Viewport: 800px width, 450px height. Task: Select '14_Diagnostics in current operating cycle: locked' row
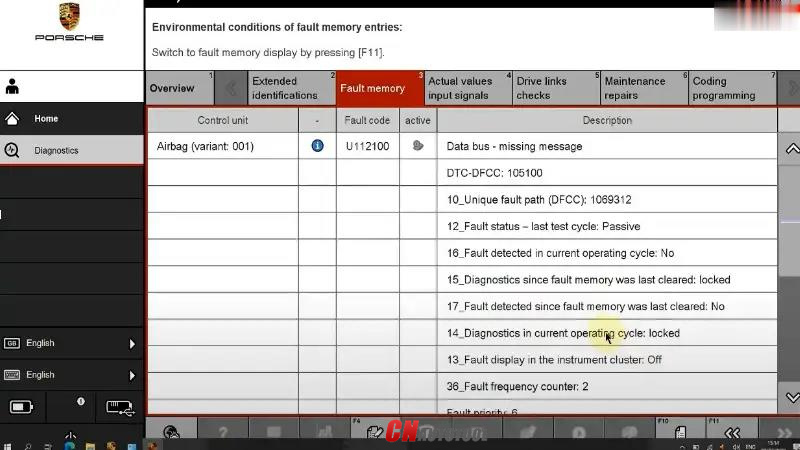pos(607,333)
